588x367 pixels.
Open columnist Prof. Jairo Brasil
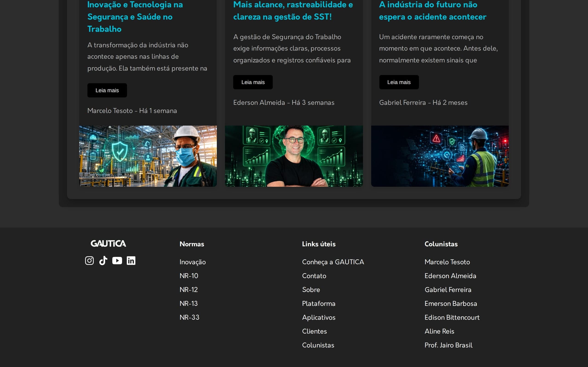tap(449, 345)
